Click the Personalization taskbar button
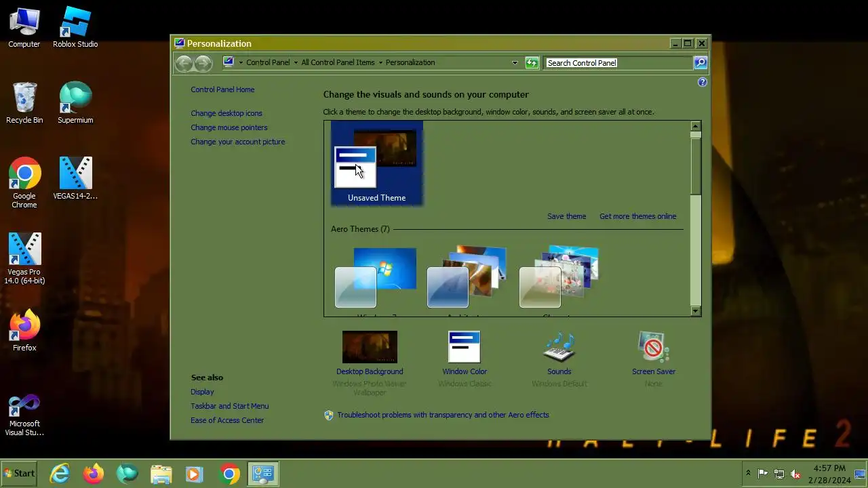This screenshot has width=868, height=488. [262, 474]
